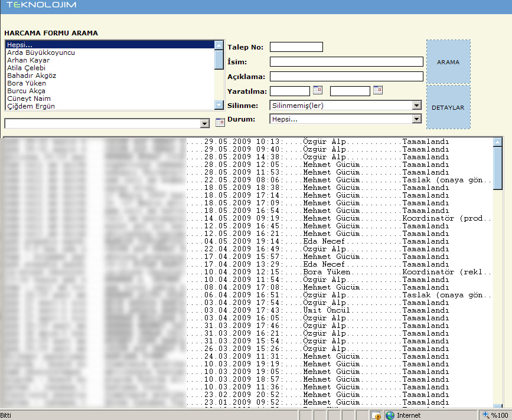Select Arda Büyükkoyuncu in name list
This screenshot has width=512, height=420.
110,52
